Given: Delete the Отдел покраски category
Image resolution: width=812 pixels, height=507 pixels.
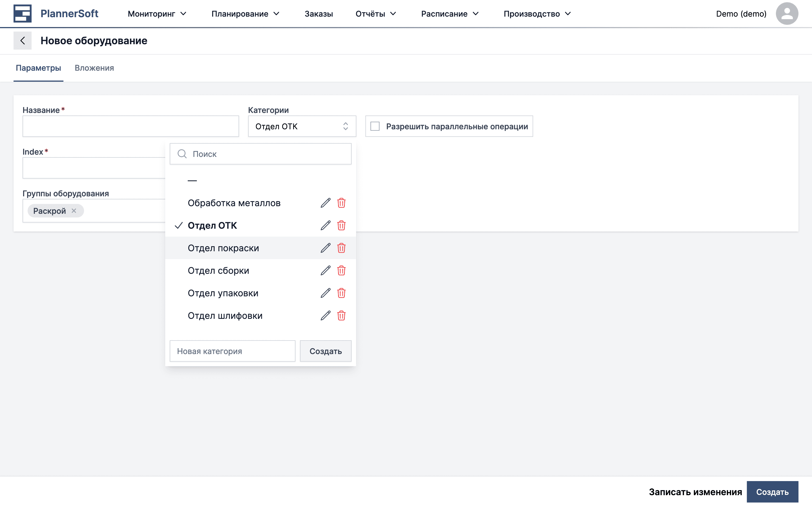Looking at the screenshot, I should (341, 248).
